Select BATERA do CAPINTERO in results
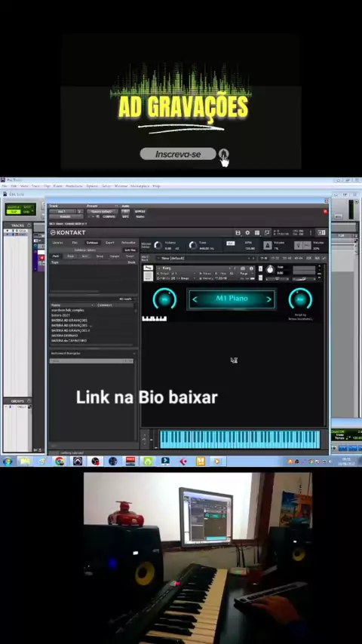362x644 pixels. [x=69, y=341]
